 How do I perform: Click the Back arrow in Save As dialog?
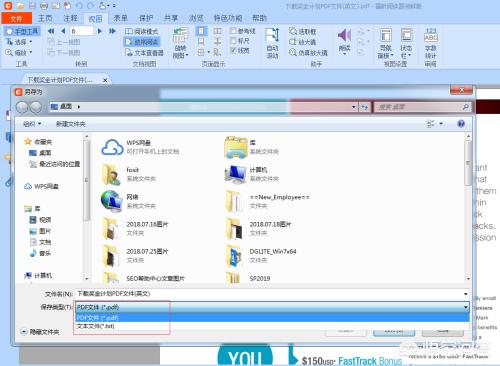[22, 107]
